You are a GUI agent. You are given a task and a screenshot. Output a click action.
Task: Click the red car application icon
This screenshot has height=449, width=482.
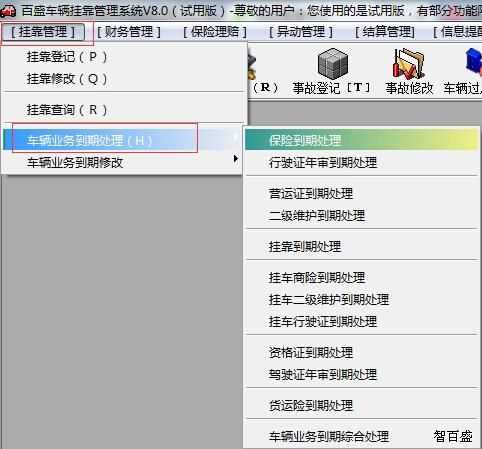click(x=8, y=10)
